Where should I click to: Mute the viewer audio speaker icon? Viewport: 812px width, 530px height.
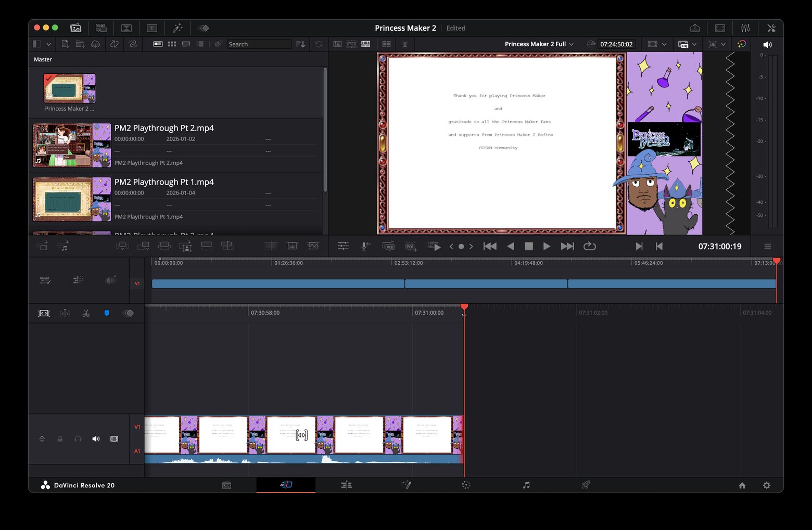pyautogui.click(x=767, y=44)
